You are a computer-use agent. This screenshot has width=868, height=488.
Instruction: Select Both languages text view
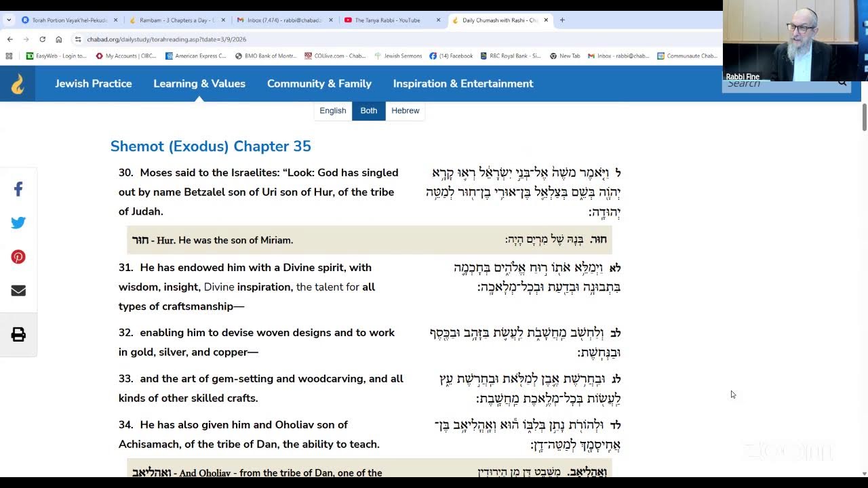(x=369, y=110)
